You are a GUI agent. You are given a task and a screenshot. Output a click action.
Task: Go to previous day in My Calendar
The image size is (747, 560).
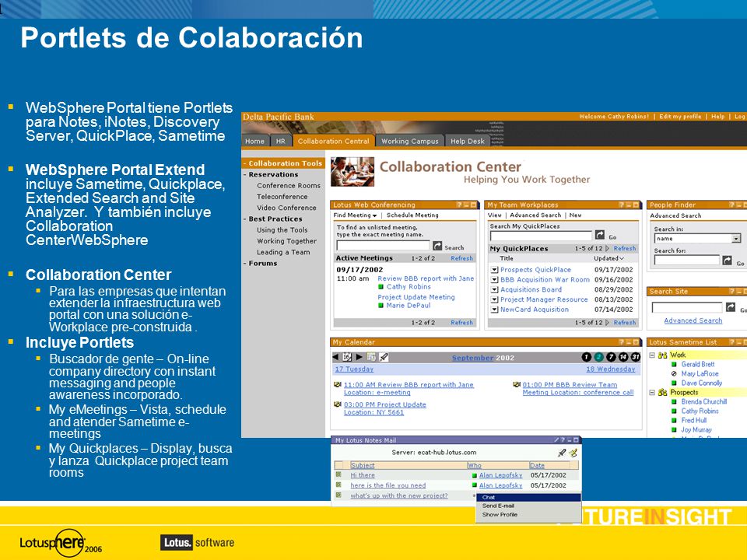point(335,357)
